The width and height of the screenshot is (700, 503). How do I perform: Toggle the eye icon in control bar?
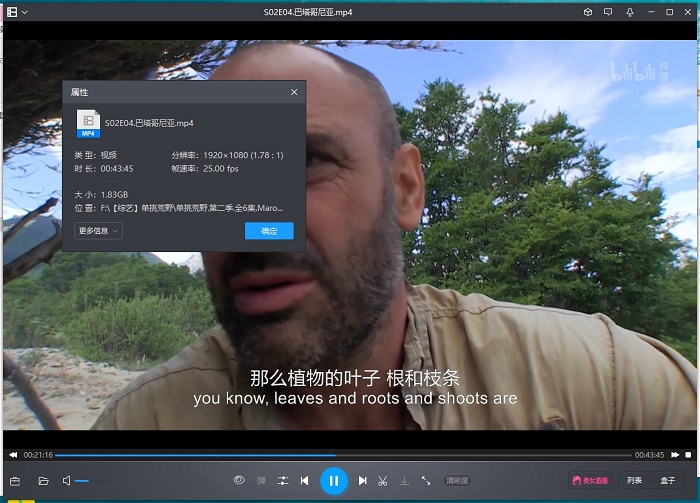click(x=239, y=481)
